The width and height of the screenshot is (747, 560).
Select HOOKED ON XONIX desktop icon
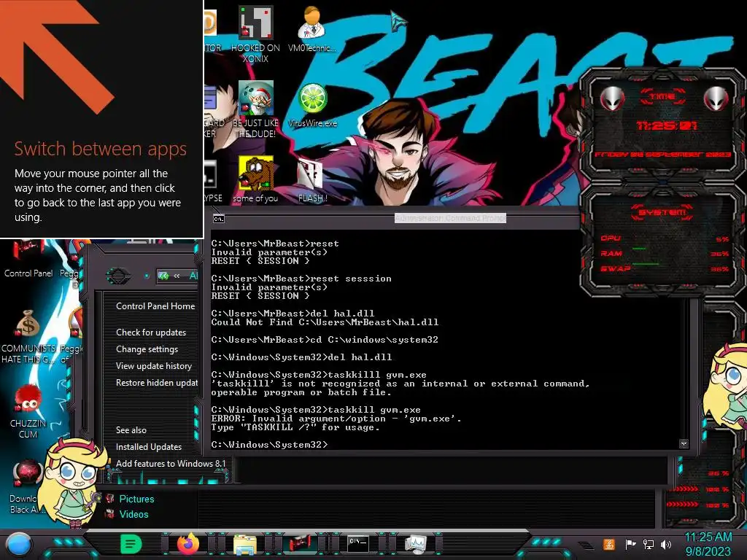(x=255, y=34)
